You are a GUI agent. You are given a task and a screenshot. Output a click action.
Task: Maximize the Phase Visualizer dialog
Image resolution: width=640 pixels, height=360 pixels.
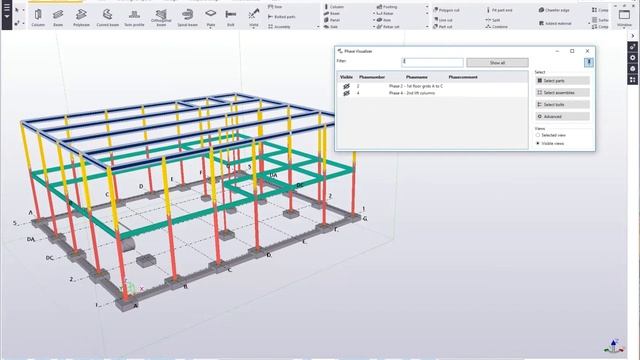pyautogui.click(x=572, y=51)
